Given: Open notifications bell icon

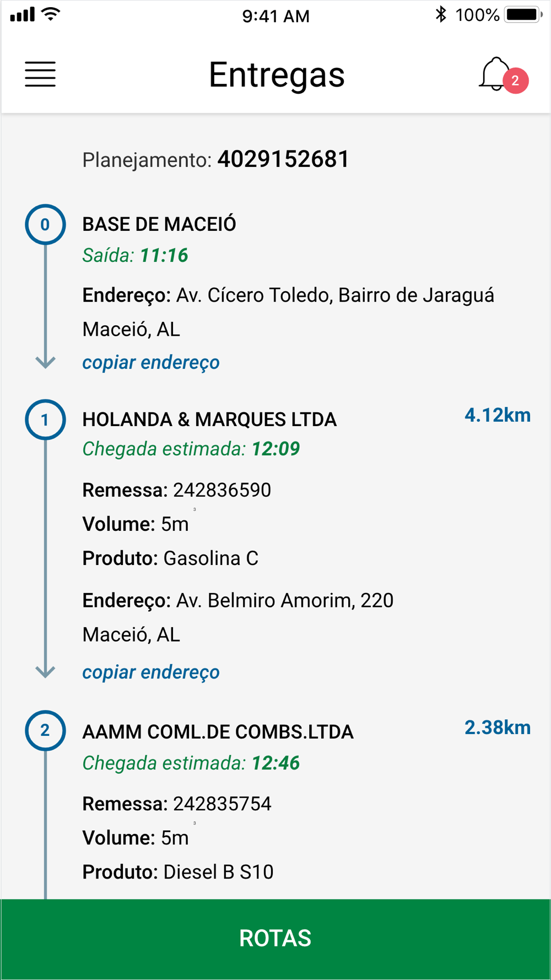Looking at the screenshot, I should point(494,74).
